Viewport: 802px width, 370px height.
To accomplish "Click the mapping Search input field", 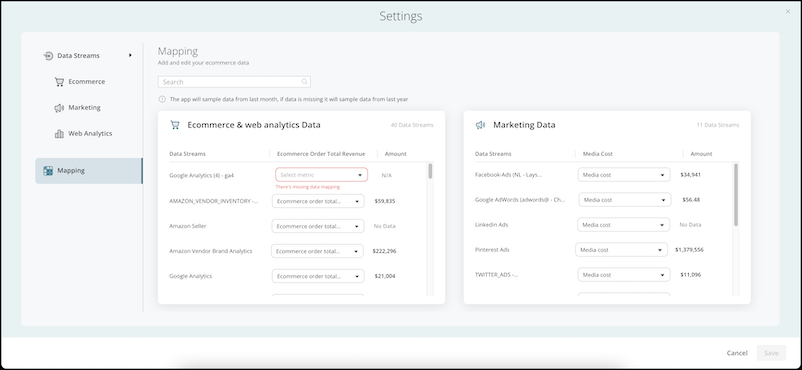I will pyautogui.click(x=234, y=82).
